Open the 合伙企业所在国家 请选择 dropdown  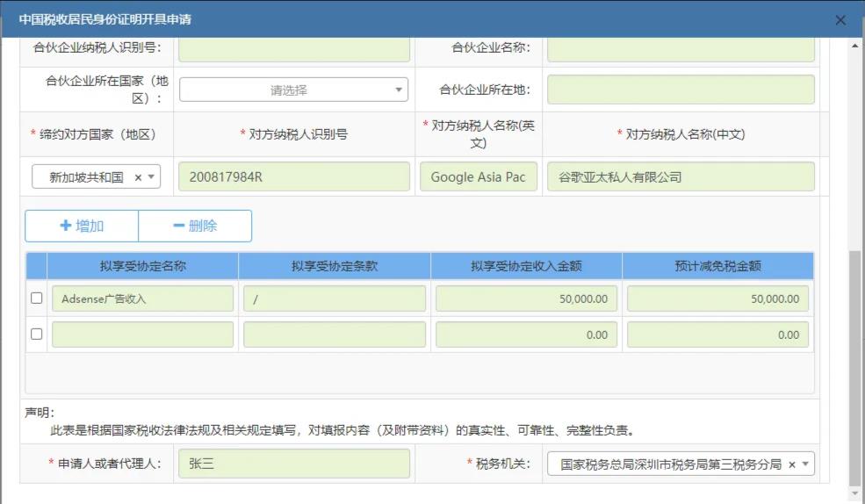point(294,90)
